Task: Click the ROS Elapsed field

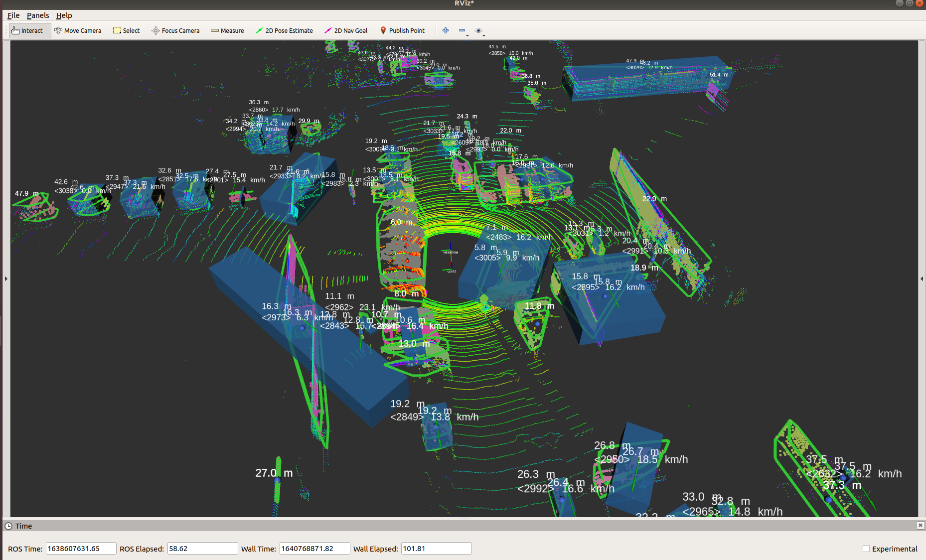Action: 202,549
